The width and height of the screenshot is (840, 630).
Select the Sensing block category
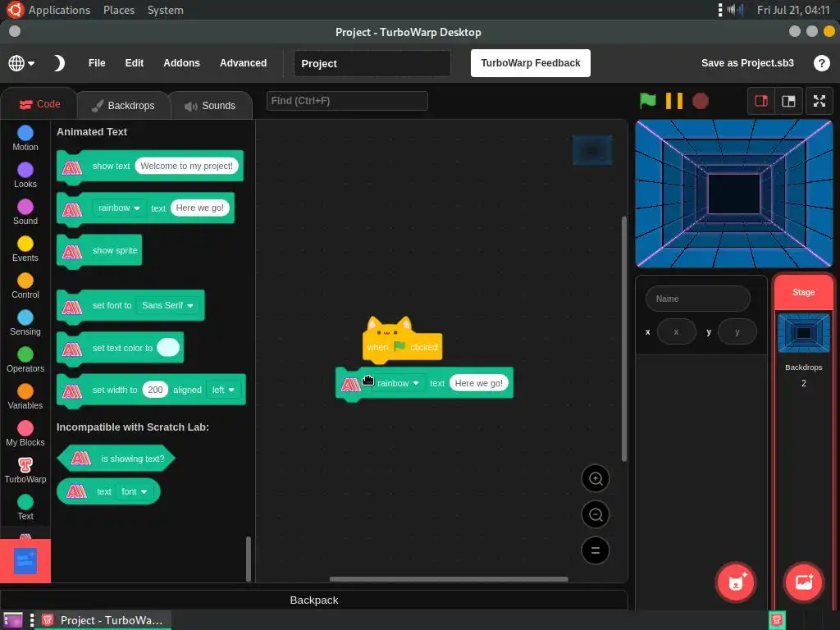click(x=25, y=323)
